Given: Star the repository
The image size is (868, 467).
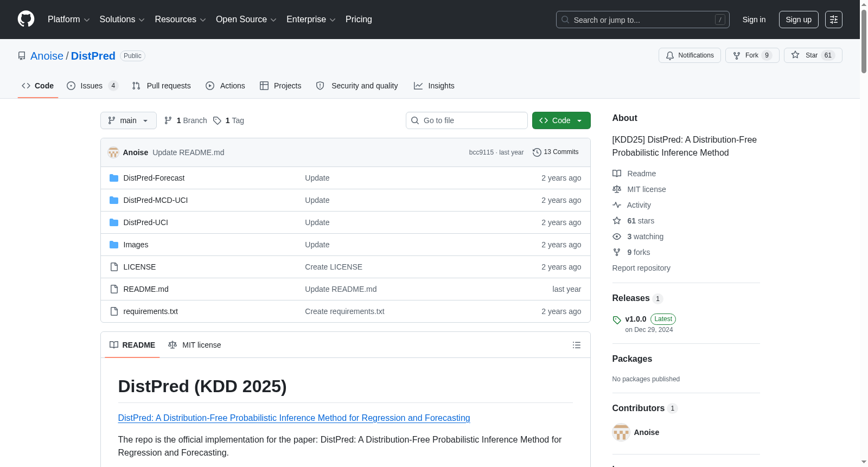Looking at the screenshot, I should 813,55.
